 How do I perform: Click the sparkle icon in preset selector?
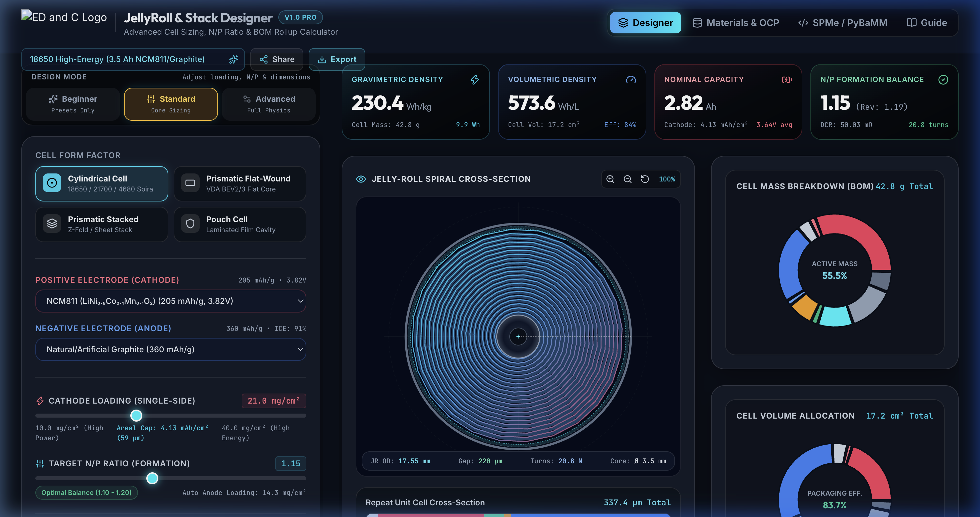point(234,59)
